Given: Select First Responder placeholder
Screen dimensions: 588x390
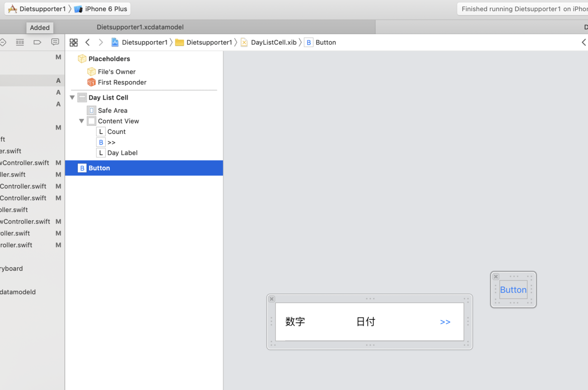Looking at the screenshot, I should [x=122, y=82].
